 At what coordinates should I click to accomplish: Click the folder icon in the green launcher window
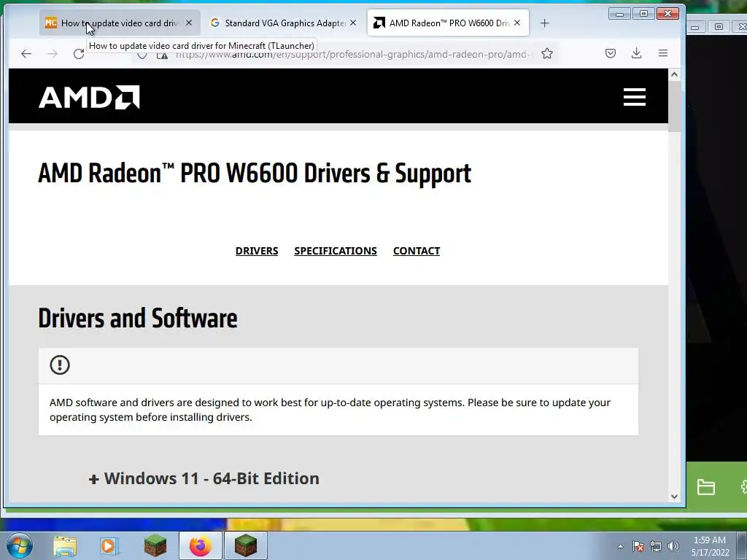[x=705, y=487]
